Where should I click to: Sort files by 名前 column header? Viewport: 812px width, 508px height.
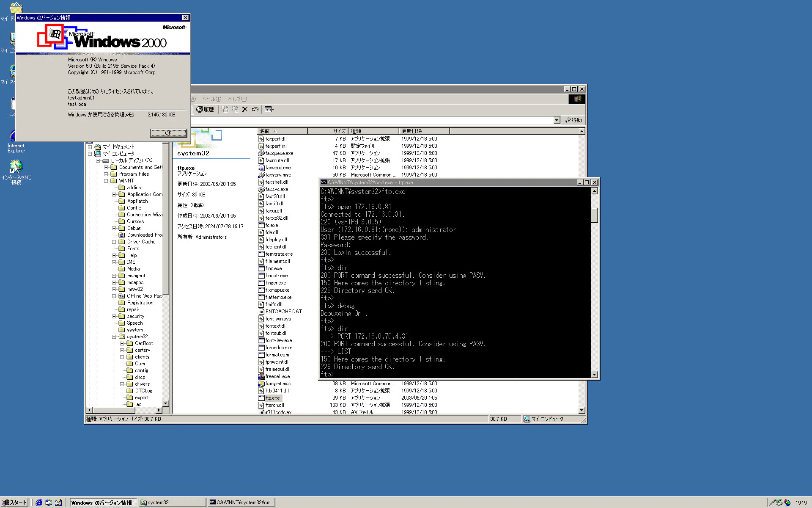tap(283, 131)
